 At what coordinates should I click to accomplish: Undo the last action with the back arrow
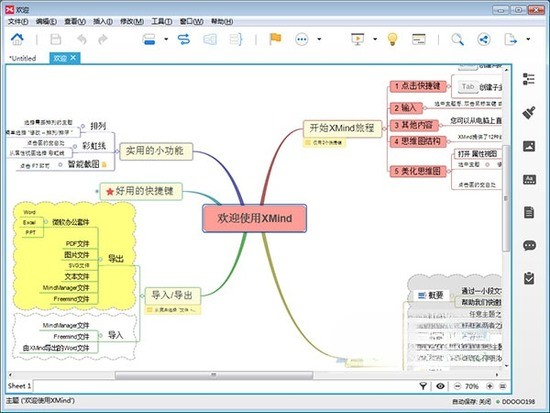(x=82, y=39)
